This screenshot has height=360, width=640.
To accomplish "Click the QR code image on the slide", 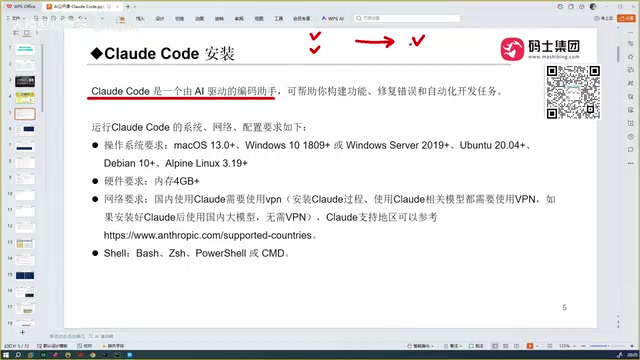I will [573, 92].
